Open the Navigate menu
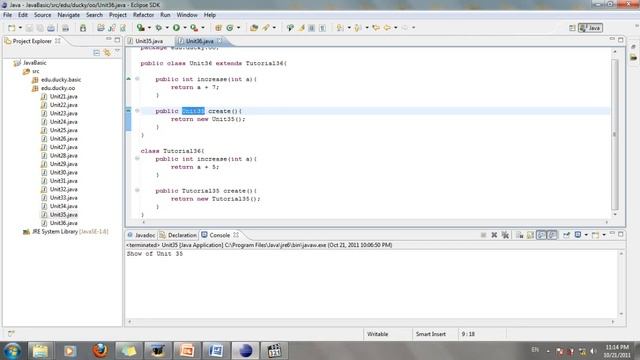 [x=69, y=15]
